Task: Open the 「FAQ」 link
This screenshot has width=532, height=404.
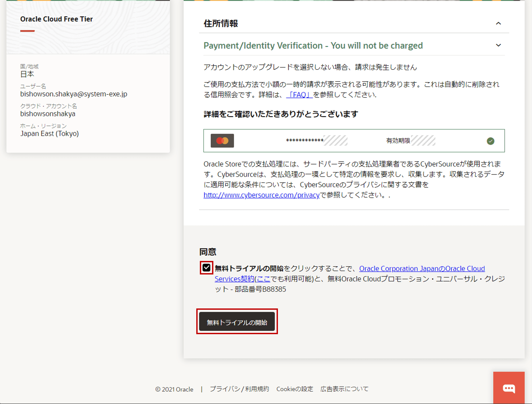Action: [299, 95]
